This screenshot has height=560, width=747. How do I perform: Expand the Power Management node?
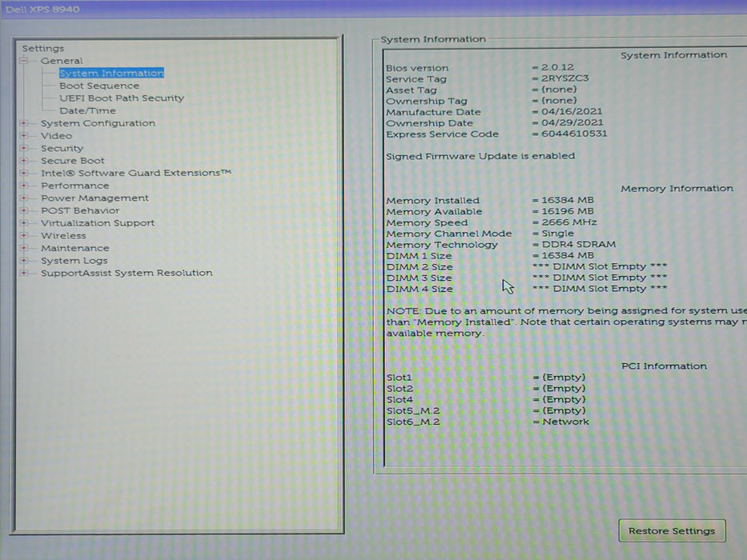tap(24, 198)
